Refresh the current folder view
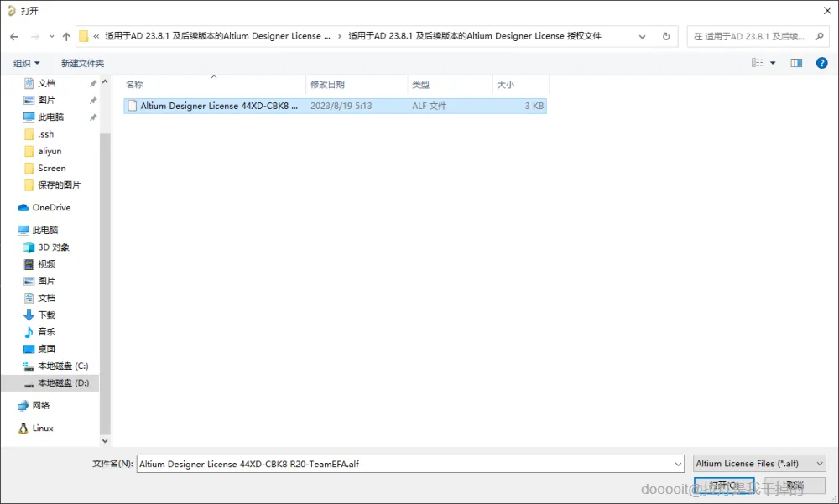839x504 pixels. pyautogui.click(x=666, y=36)
